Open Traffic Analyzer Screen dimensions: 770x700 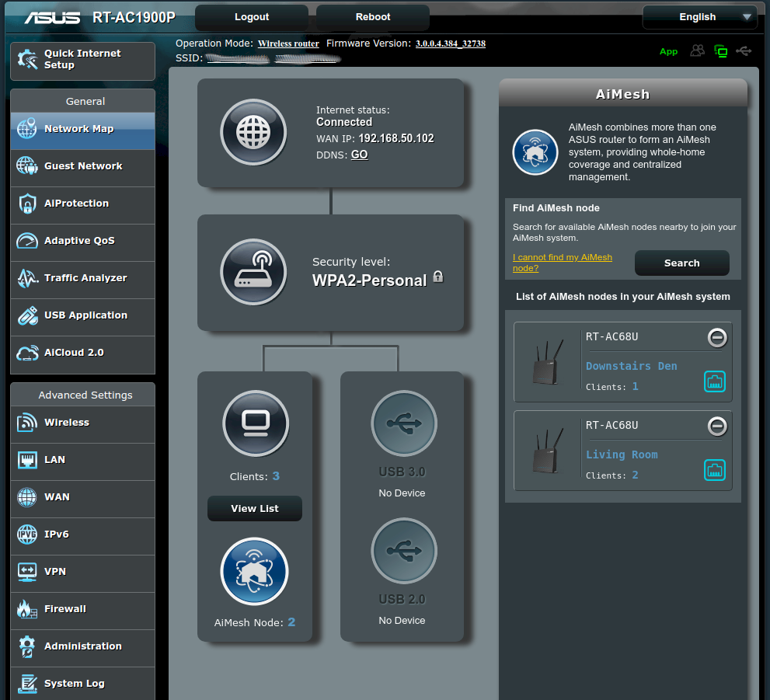click(82, 280)
